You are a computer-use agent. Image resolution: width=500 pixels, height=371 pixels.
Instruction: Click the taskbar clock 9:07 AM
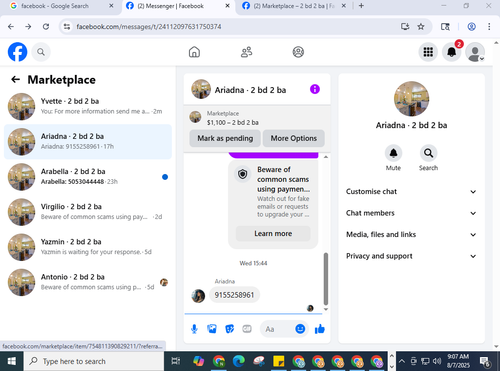(x=458, y=361)
